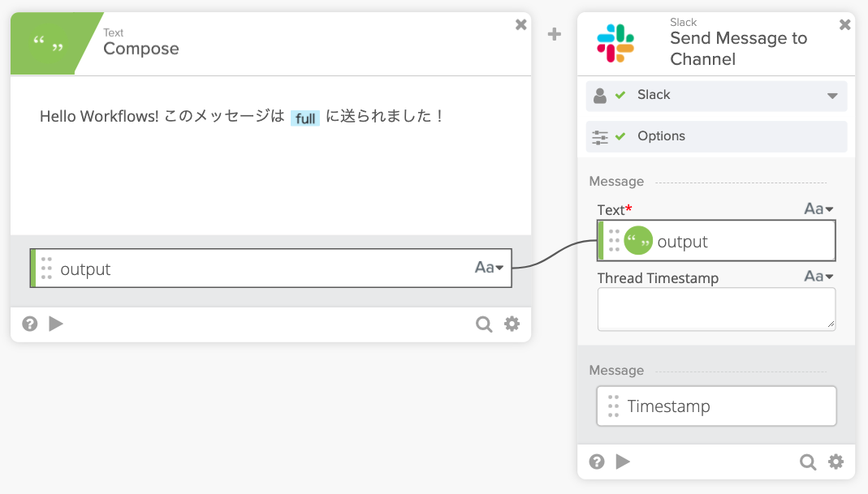Add a card with the plus icon
This screenshot has width=868, height=494.
tap(555, 34)
